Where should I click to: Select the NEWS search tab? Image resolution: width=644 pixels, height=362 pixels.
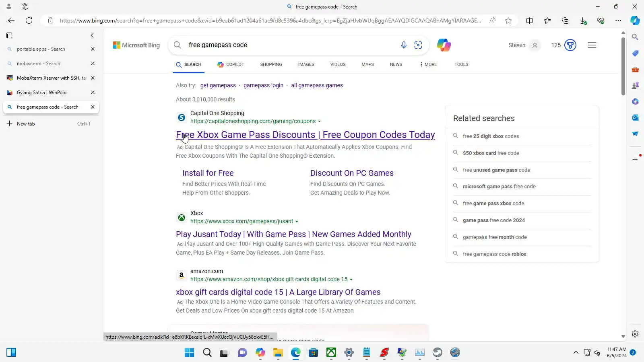[x=396, y=64]
